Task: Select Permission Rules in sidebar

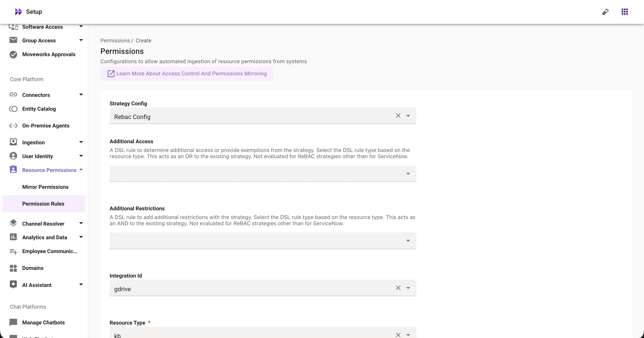Action: click(43, 204)
